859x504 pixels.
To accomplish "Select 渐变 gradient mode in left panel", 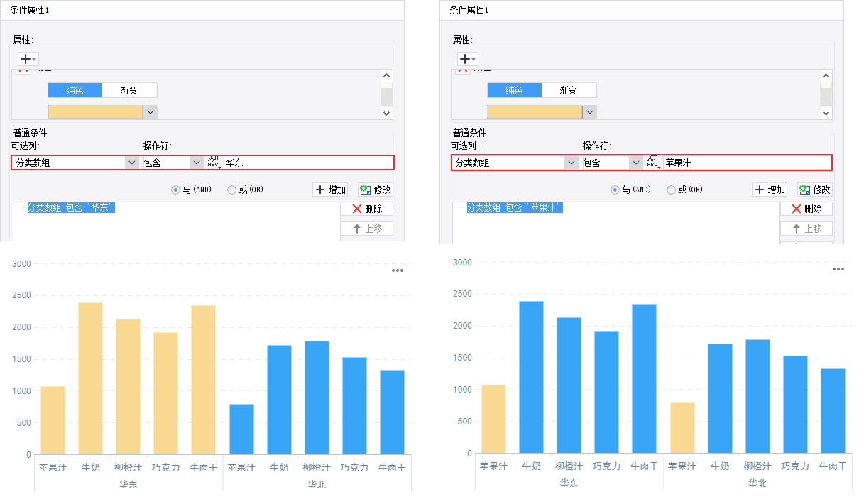I will (x=129, y=90).
